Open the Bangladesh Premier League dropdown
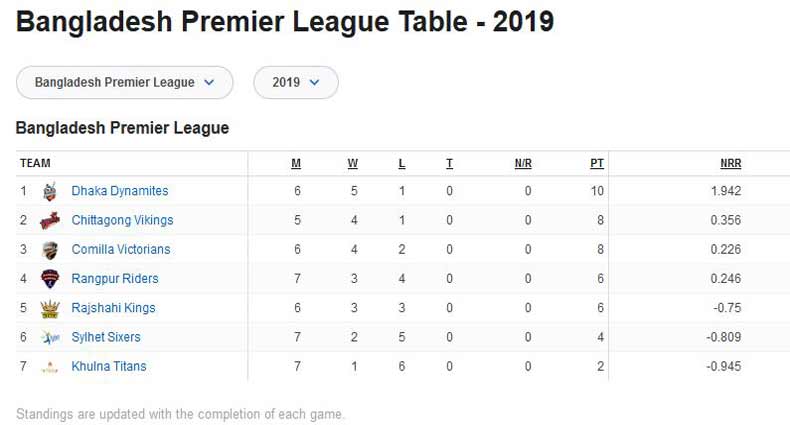 click(x=124, y=82)
